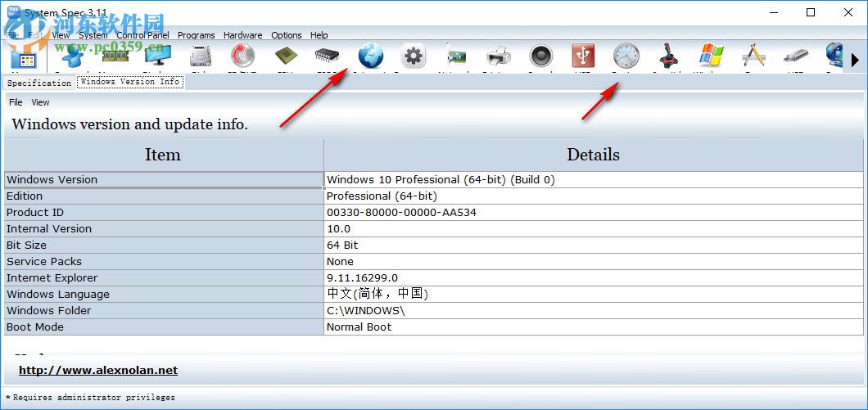Image resolution: width=868 pixels, height=410 pixels.
Task: Visit the www.alexnolan.net link
Action: (x=98, y=370)
